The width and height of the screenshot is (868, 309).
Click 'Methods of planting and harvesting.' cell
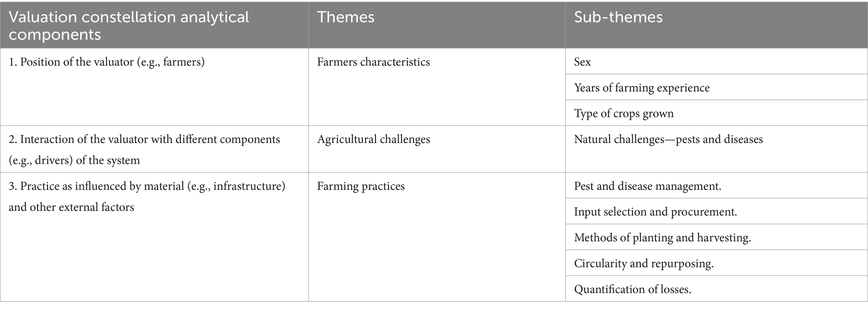[x=662, y=238]
